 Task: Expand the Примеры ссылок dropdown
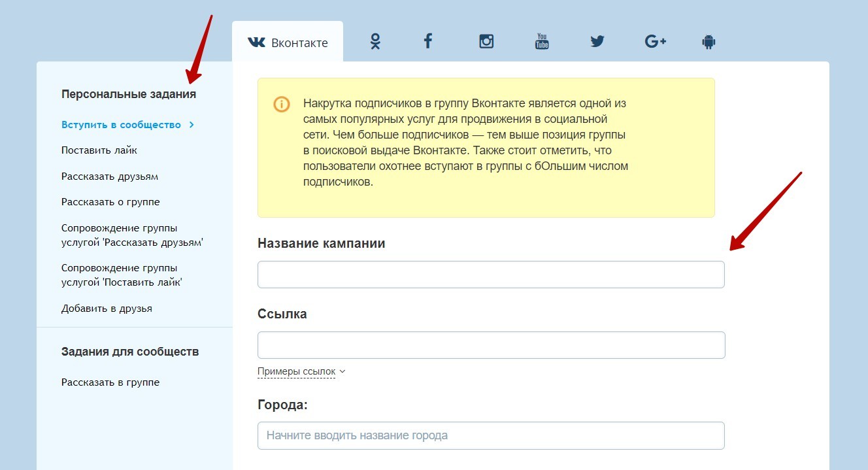[x=301, y=371]
